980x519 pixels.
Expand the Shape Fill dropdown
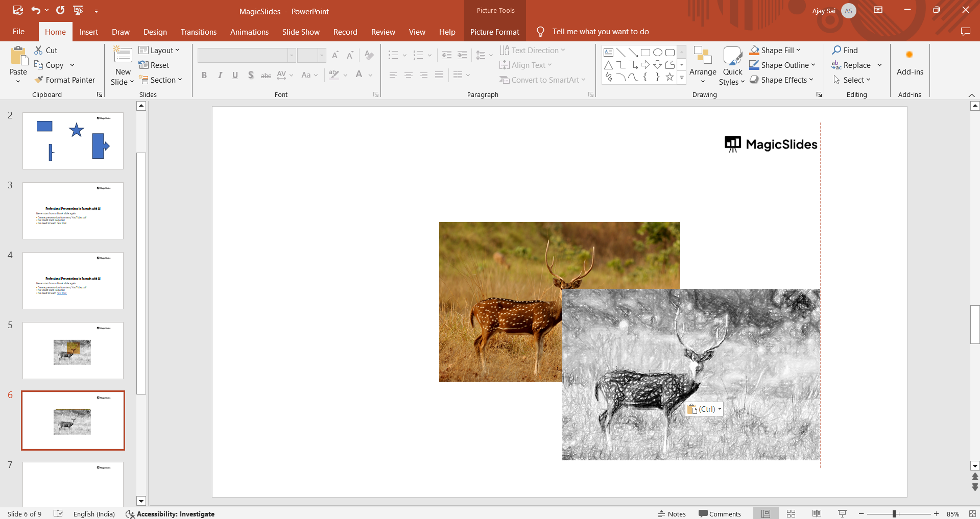[x=798, y=50]
